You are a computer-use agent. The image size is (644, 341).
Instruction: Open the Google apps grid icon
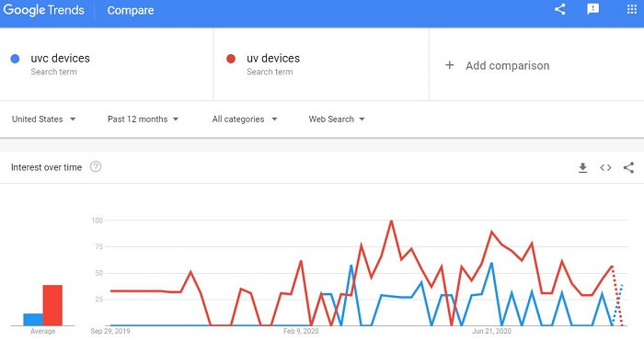tap(632, 9)
